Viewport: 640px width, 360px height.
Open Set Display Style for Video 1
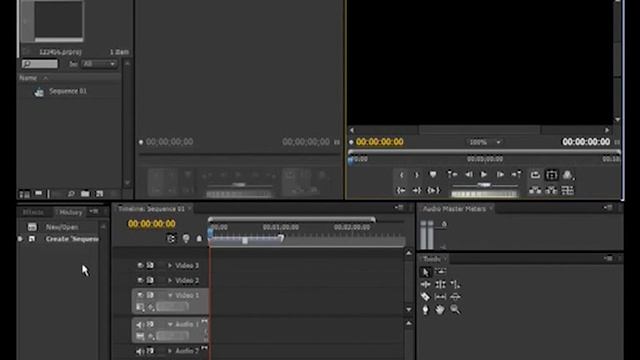coord(140,307)
